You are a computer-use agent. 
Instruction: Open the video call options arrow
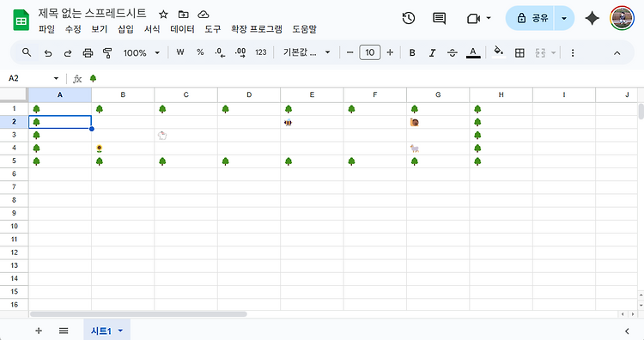489,18
